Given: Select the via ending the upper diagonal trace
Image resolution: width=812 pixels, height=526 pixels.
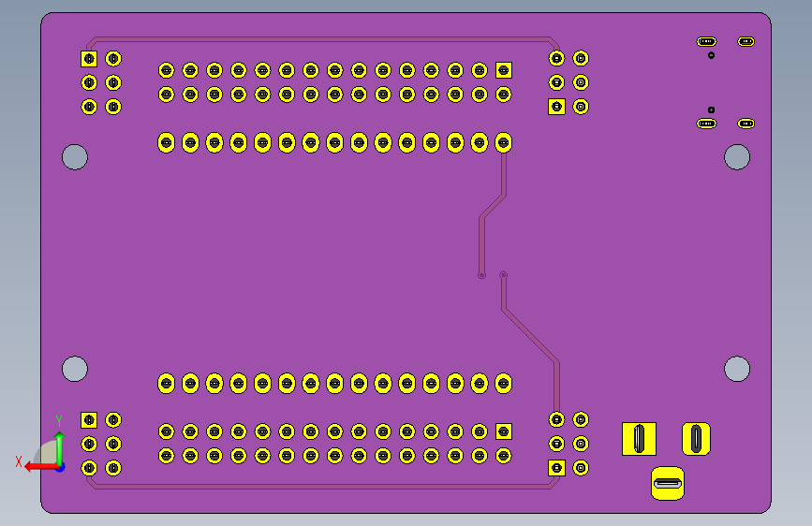Looking at the screenshot, I should 481,275.
